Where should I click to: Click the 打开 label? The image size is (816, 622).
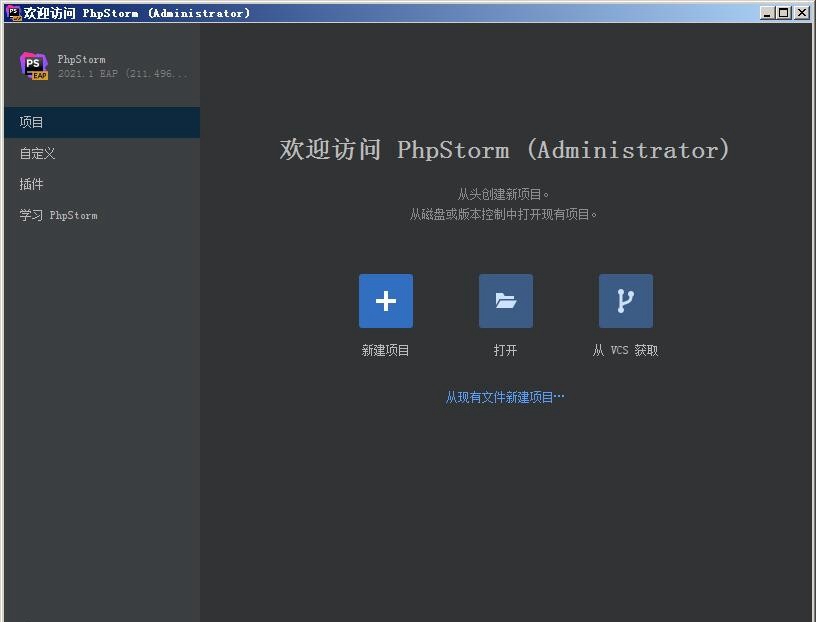click(505, 350)
